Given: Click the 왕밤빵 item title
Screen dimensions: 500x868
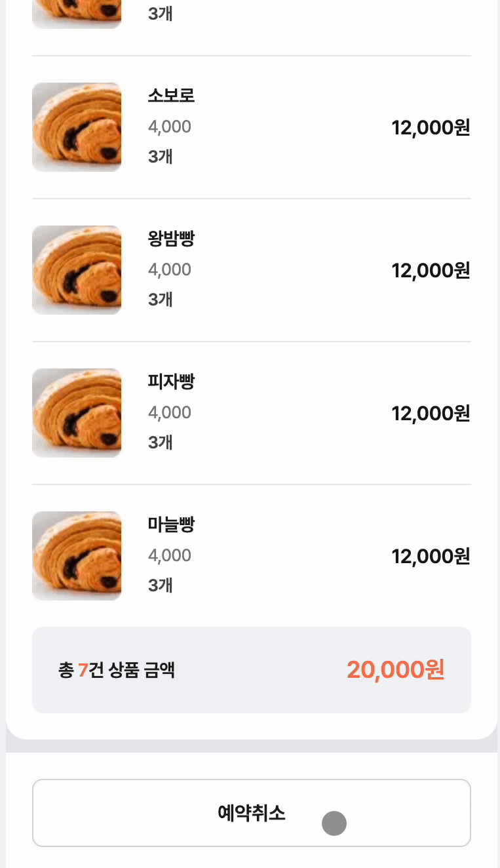Looking at the screenshot, I should click(x=171, y=239).
